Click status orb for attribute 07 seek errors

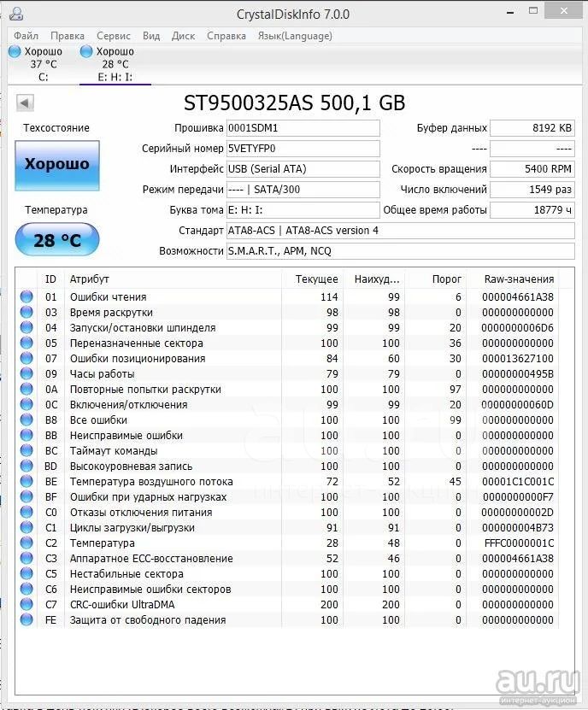(26, 358)
